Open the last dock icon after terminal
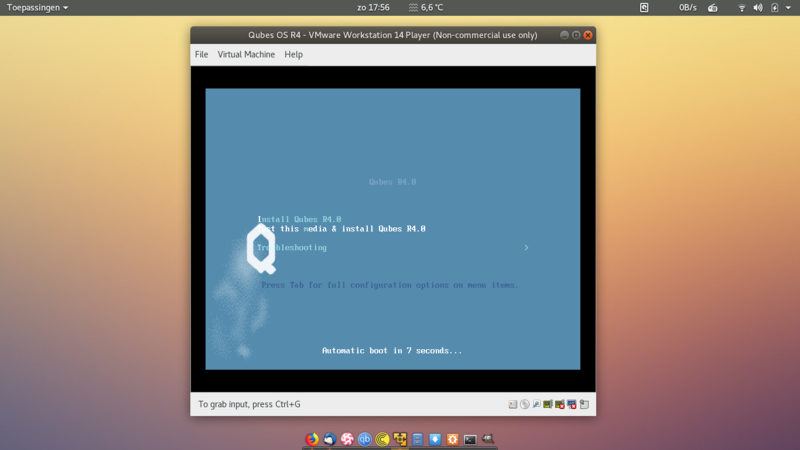This screenshot has width=800, height=450. [488, 439]
